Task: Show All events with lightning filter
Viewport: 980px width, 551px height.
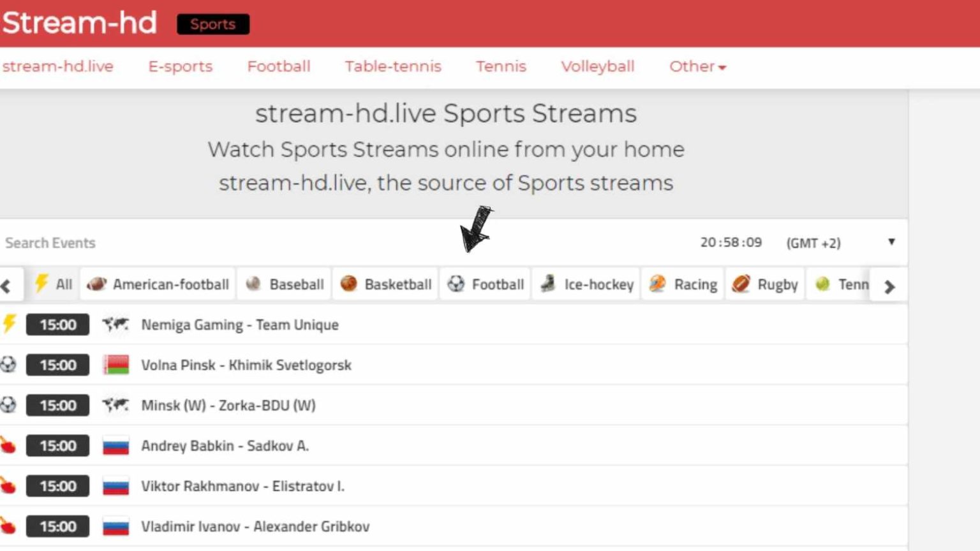Action: coord(53,284)
